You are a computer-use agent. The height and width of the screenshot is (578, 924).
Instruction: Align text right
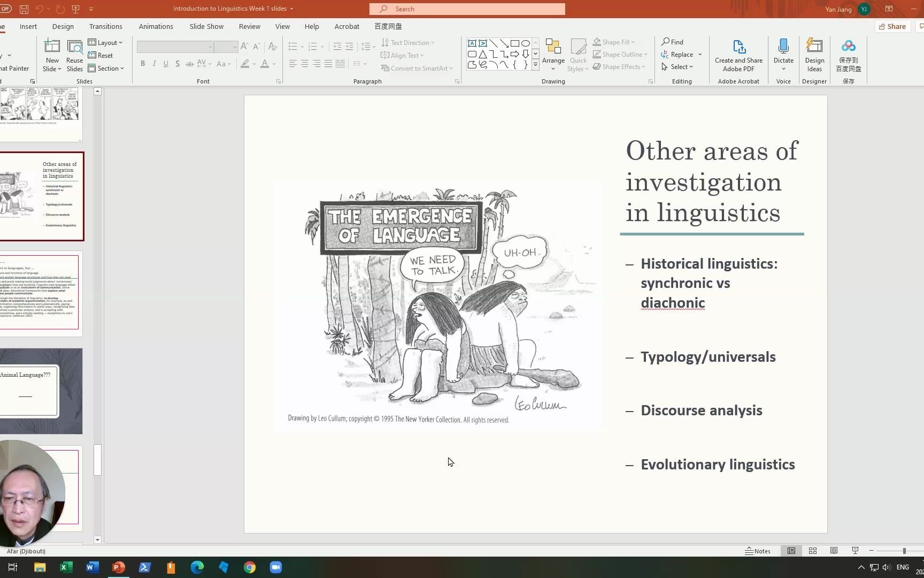pos(317,64)
